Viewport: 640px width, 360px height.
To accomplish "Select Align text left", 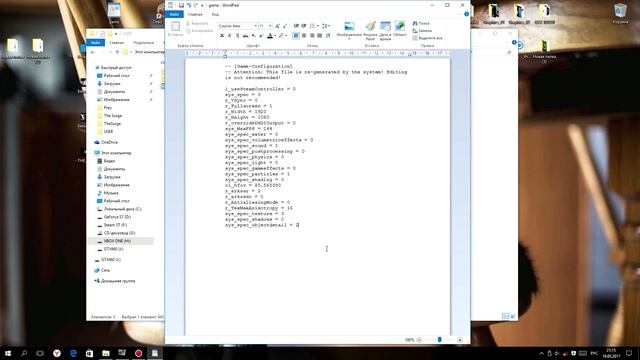I will click(296, 36).
